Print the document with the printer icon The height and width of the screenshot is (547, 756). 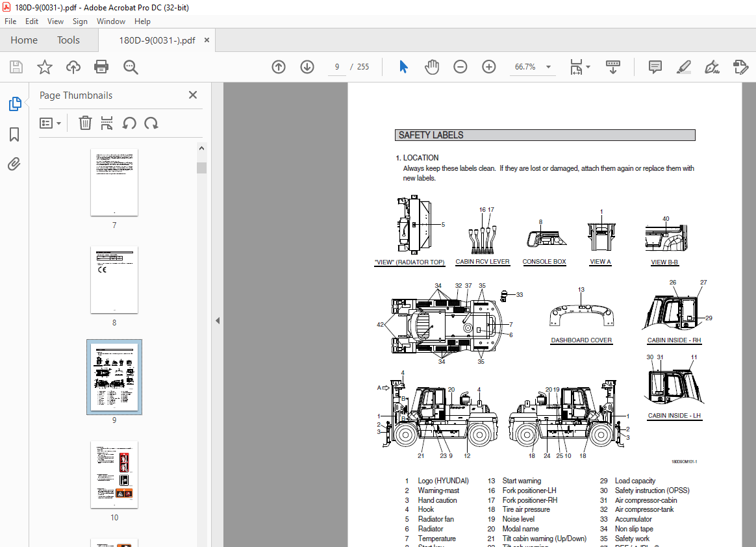click(x=101, y=67)
